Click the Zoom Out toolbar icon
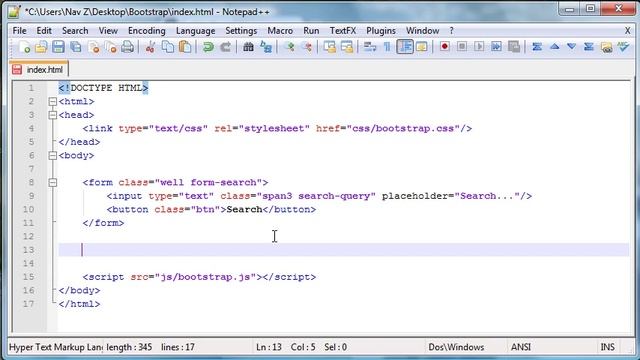Viewport: 640px width, 360px height. pos(307,47)
